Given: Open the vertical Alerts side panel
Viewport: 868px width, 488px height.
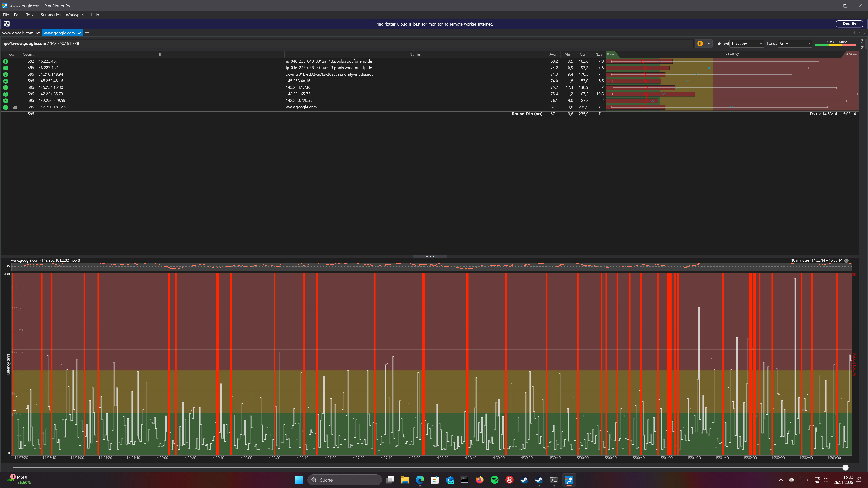Looking at the screenshot, I should point(862,44).
